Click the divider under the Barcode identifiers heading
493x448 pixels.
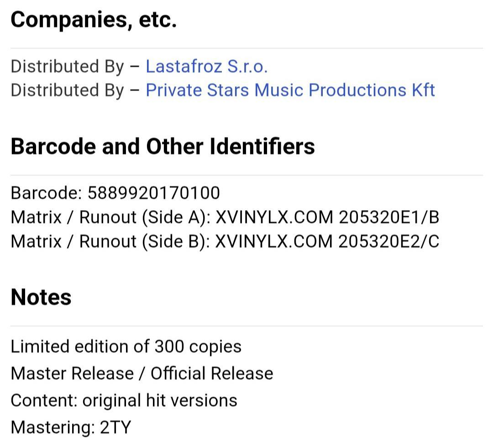pos(246,175)
